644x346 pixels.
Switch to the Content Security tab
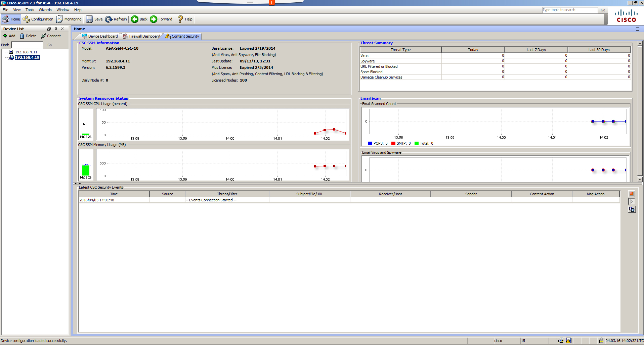pyautogui.click(x=182, y=36)
